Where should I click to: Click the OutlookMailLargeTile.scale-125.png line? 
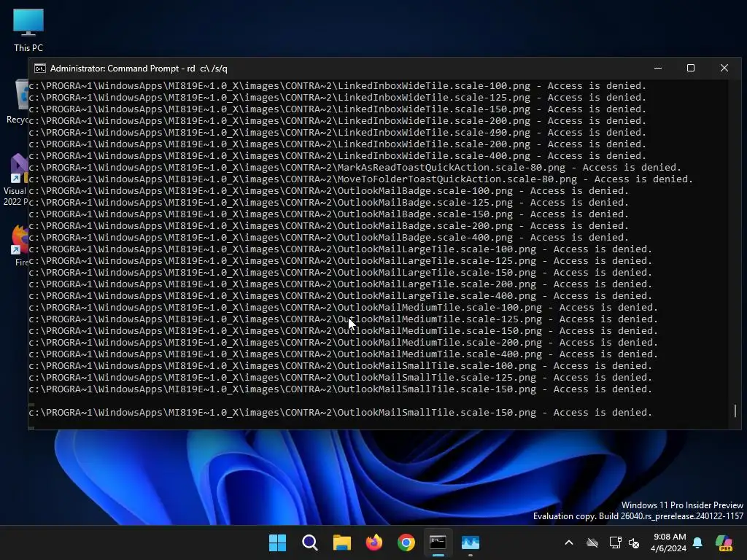tap(340, 260)
